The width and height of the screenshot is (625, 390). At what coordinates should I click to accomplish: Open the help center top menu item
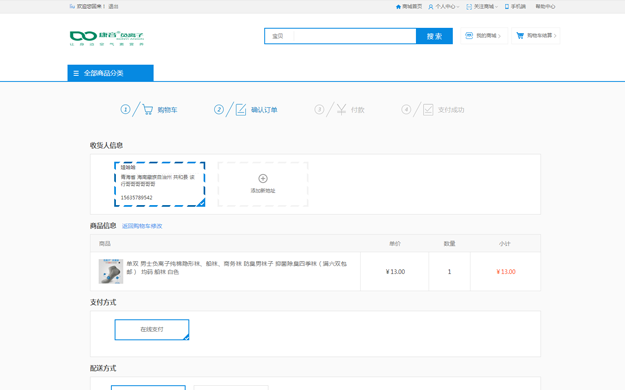point(545,7)
